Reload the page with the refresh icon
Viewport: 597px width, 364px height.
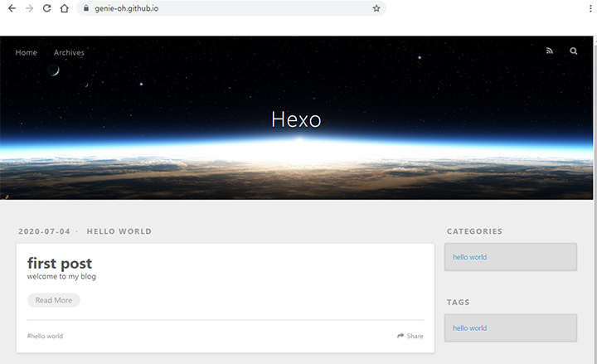(46, 8)
